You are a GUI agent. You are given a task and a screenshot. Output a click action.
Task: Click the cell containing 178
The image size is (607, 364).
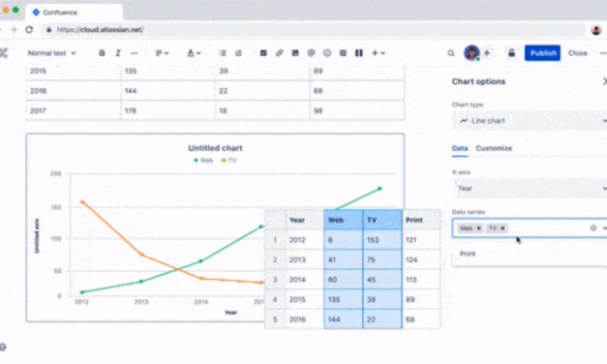(167, 110)
